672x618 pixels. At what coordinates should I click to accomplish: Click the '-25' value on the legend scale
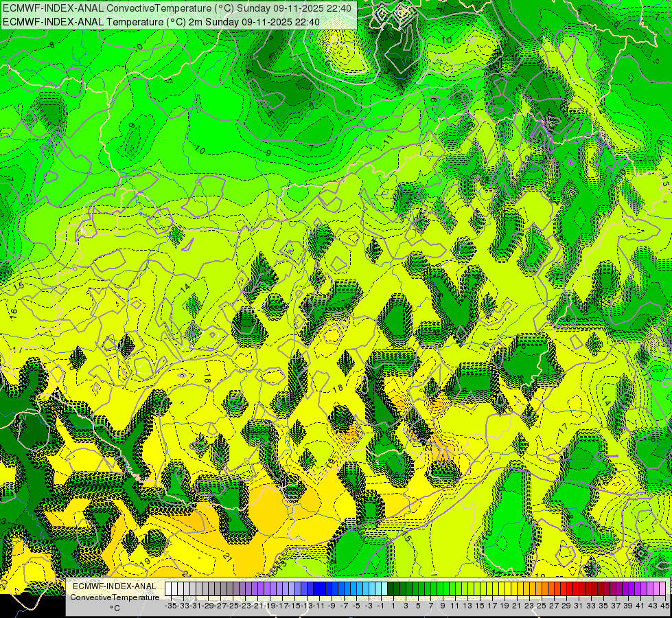click(233, 606)
